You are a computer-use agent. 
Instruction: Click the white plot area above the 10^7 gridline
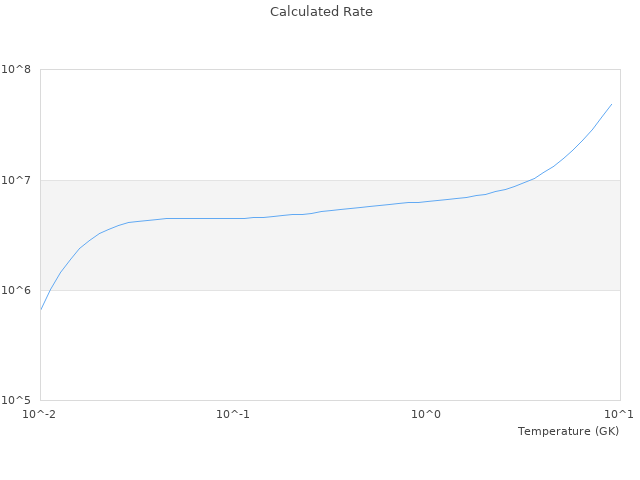point(250,120)
